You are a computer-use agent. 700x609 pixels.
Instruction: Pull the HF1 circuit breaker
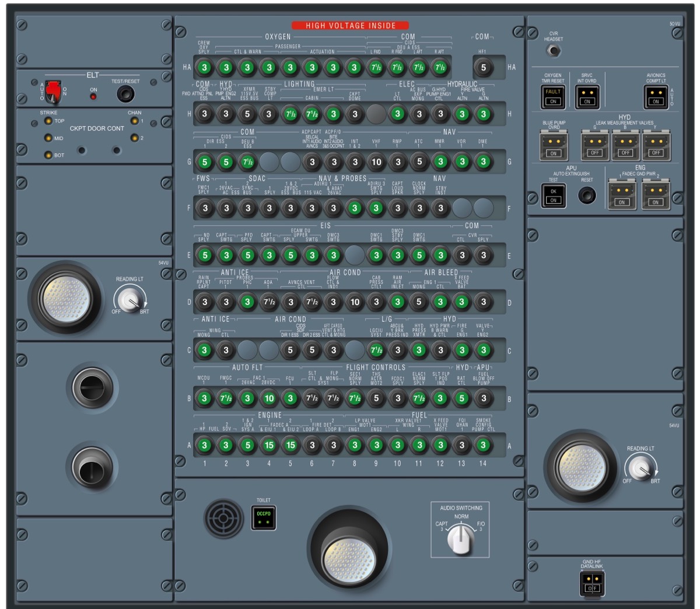coord(483,67)
